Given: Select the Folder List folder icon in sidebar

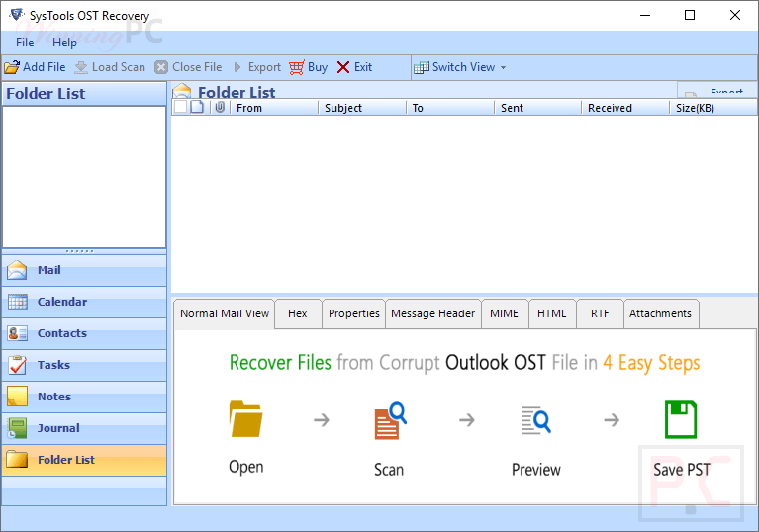Looking at the screenshot, I should [18, 460].
